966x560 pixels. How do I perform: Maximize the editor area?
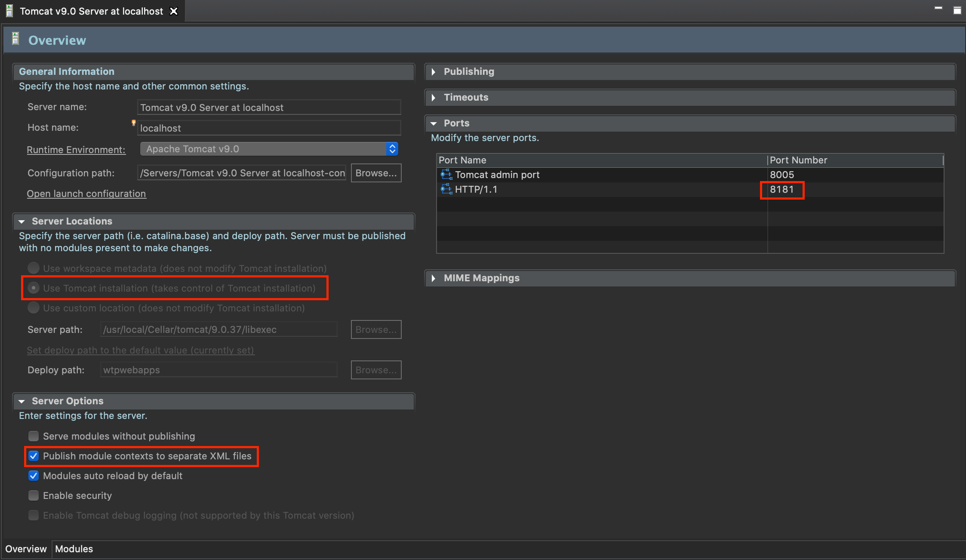coord(957,10)
